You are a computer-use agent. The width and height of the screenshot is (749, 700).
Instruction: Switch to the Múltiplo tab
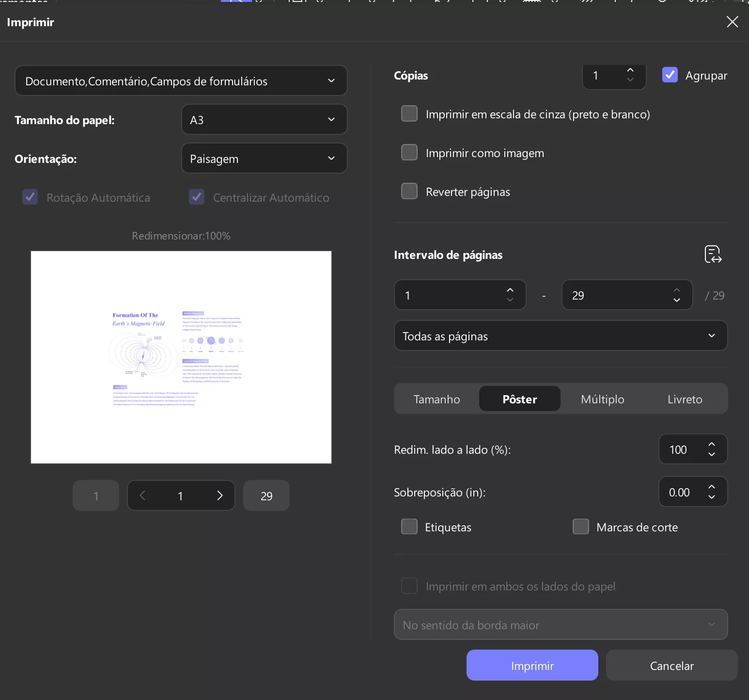click(602, 399)
